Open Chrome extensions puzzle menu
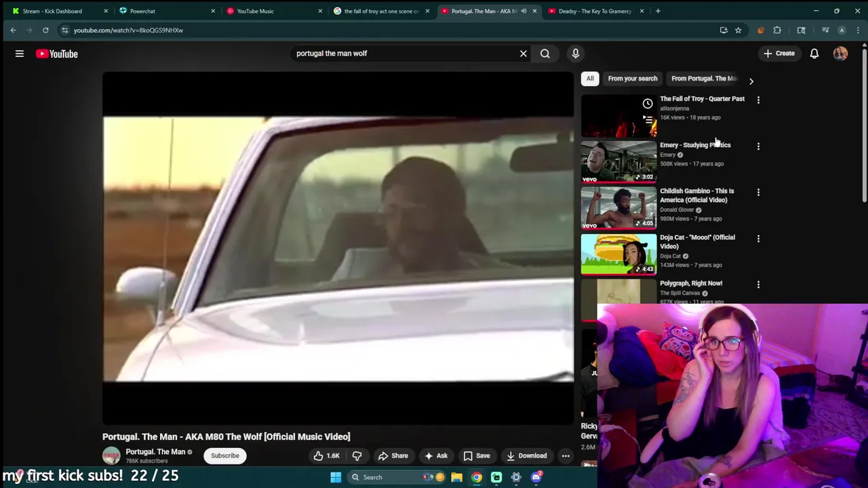Screen dimensions: 868x488 coord(777,30)
